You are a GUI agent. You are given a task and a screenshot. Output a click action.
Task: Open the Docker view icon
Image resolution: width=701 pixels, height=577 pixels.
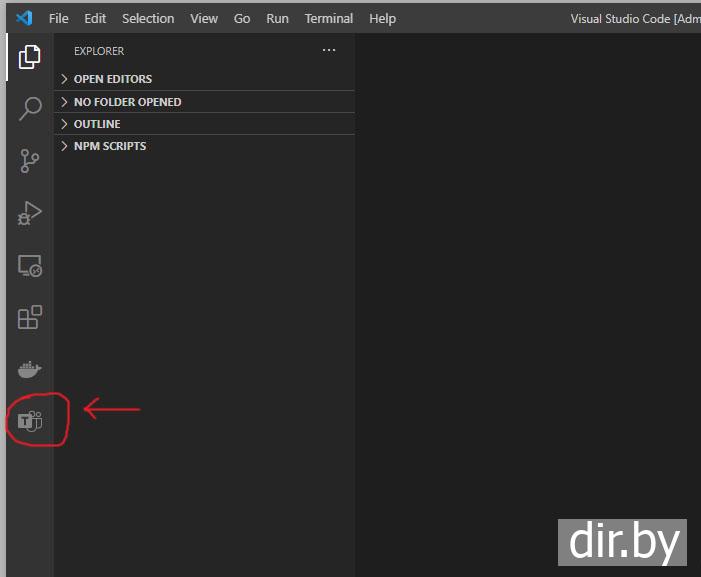[x=30, y=369]
